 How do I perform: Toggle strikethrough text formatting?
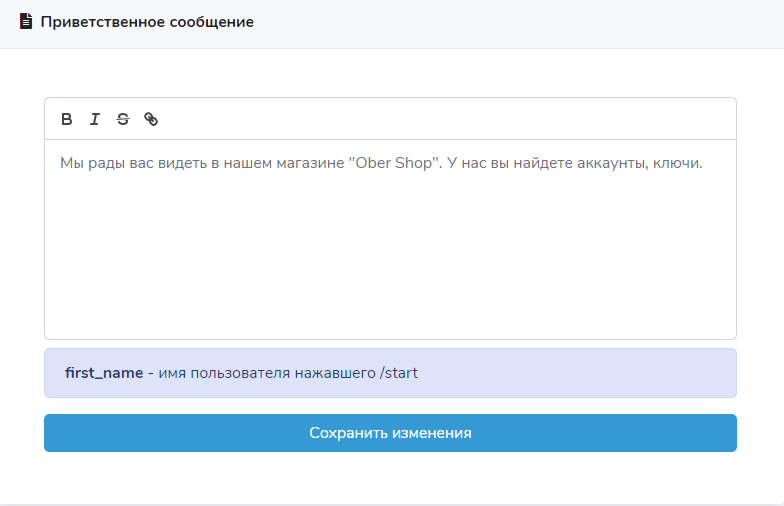point(123,119)
